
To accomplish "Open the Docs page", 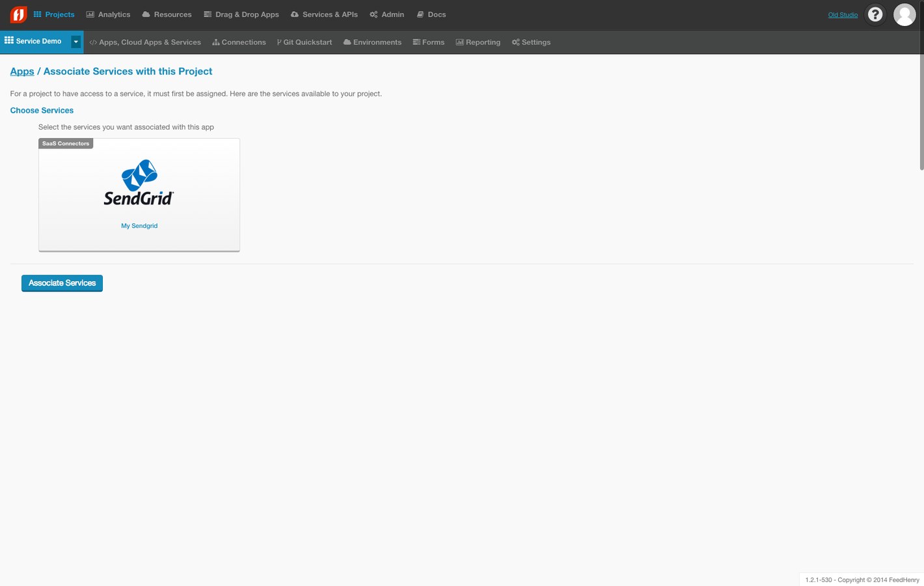I will click(x=431, y=14).
